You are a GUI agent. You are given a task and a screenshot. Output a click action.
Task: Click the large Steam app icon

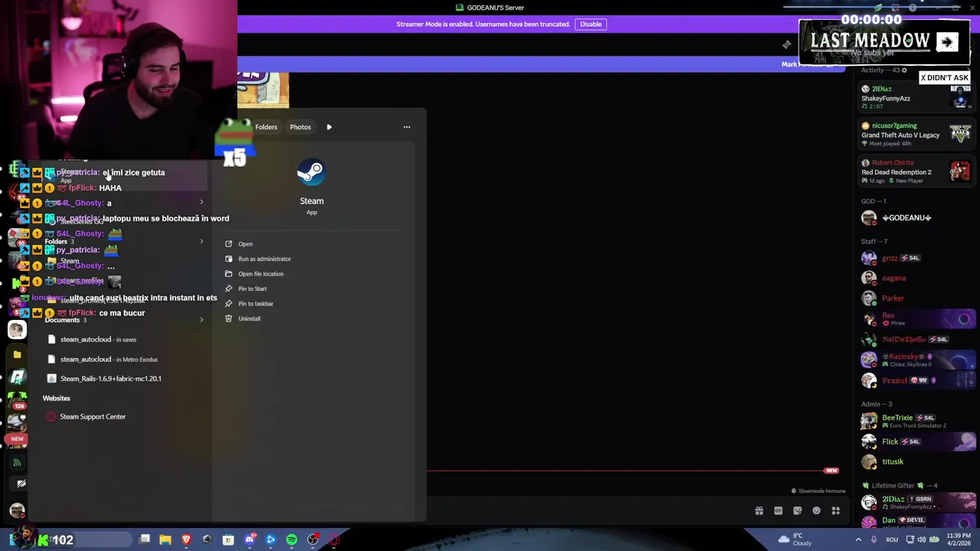pyautogui.click(x=311, y=172)
